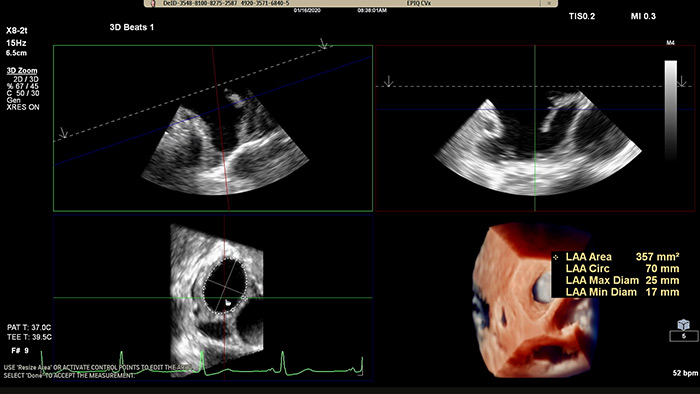This screenshot has height=394, width=700.
Task: Click the 3D cube orientation icon
Action: (683, 324)
